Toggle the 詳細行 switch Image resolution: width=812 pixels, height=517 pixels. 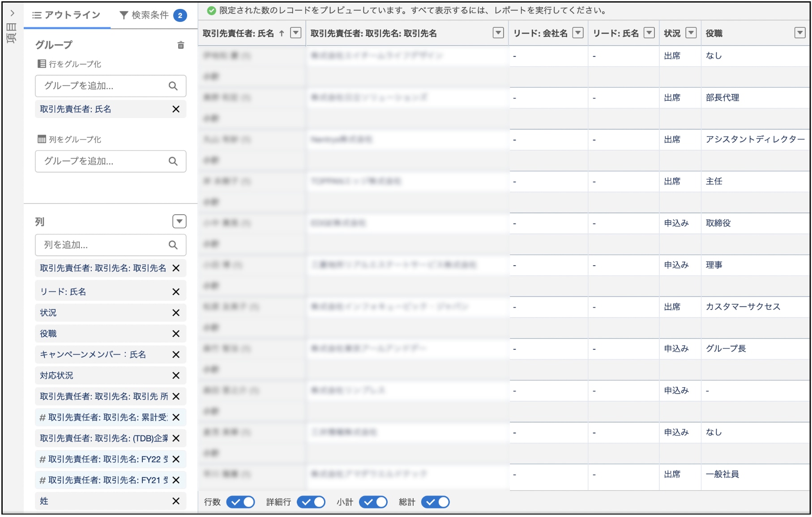311,502
